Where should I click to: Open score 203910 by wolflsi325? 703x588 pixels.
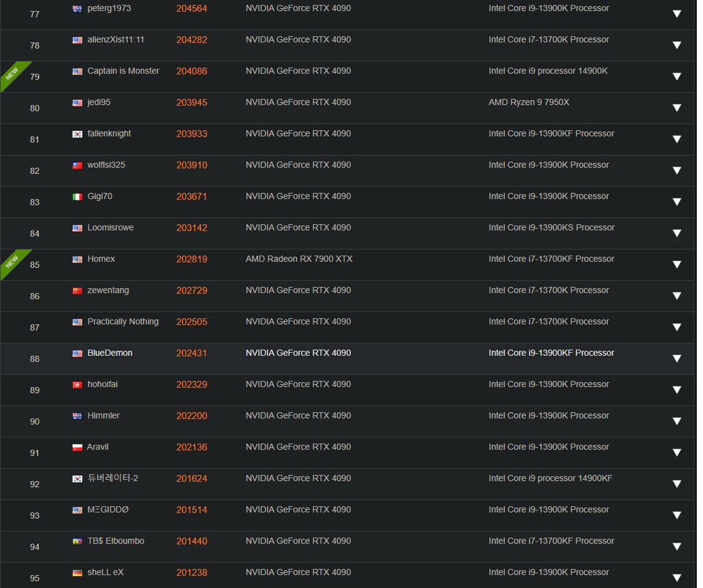192,165
